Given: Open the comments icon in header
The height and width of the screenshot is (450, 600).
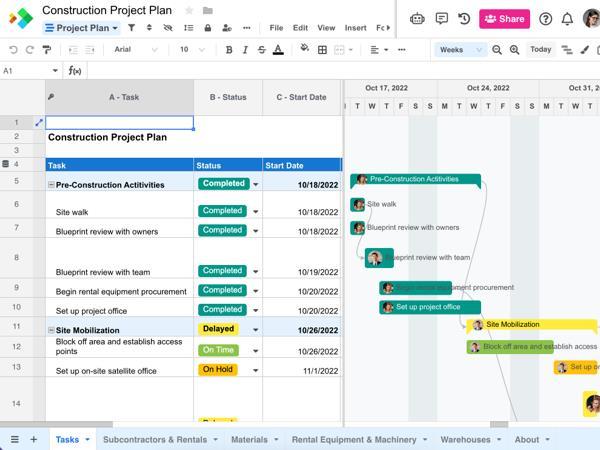Looking at the screenshot, I should tap(442, 18).
